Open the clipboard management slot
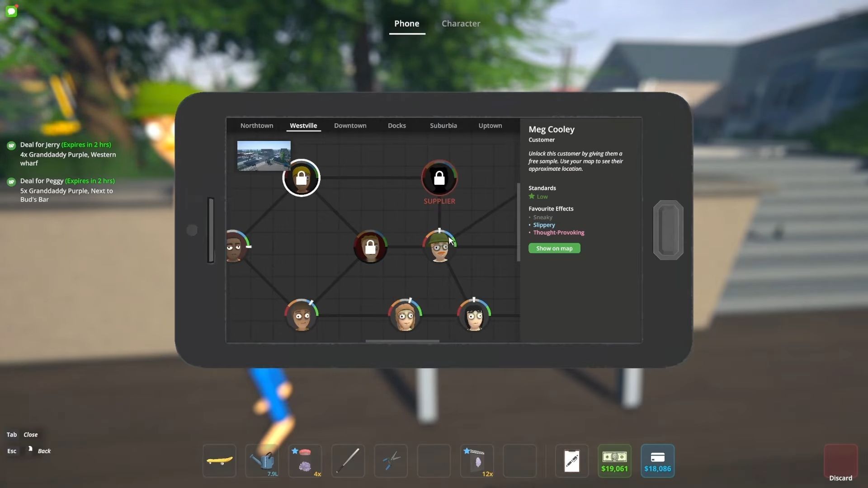Screen dimensions: 868x488 (572, 460)
